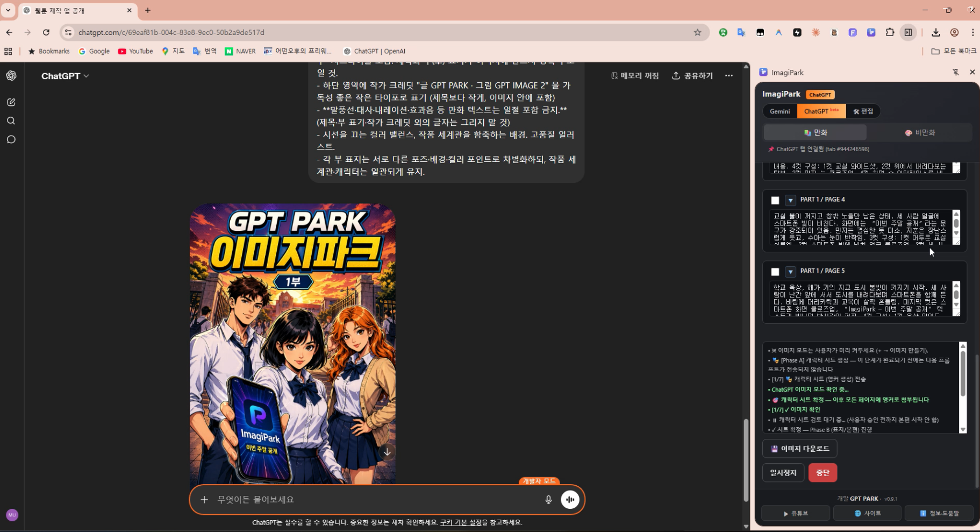
Task: Open the chat search magnifier icon
Action: [11, 121]
